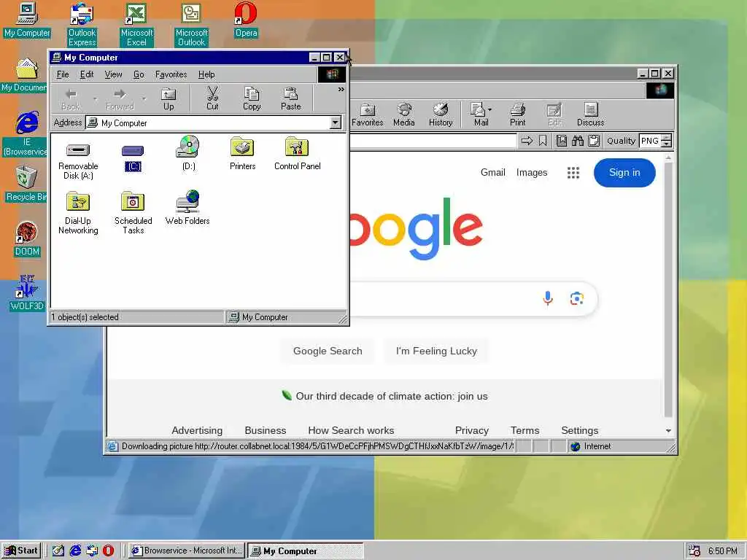Viewport: 747px width, 560px height.
Task: Select the Microsoft Excel desktop icon
Action: 136,24
